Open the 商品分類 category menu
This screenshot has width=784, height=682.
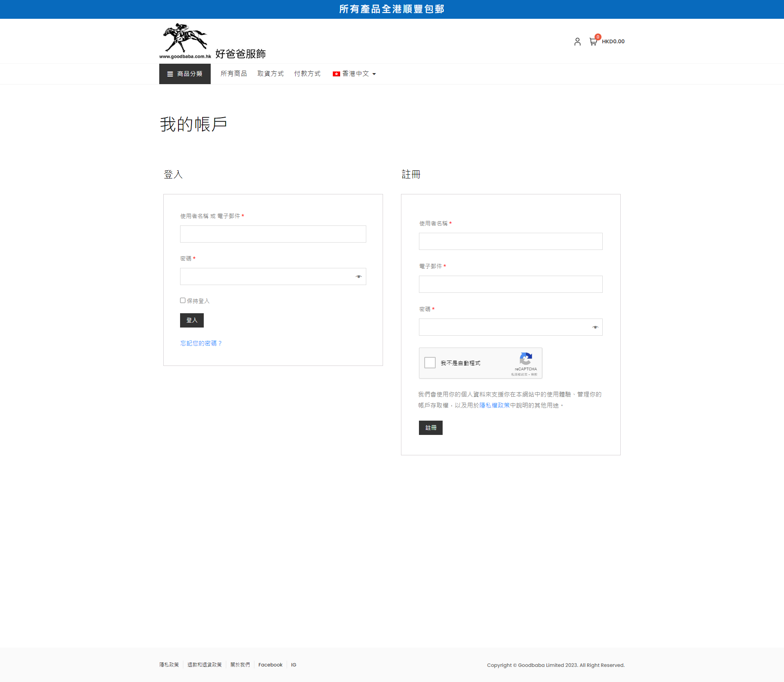pyautogui.click(x=189, y=74)
